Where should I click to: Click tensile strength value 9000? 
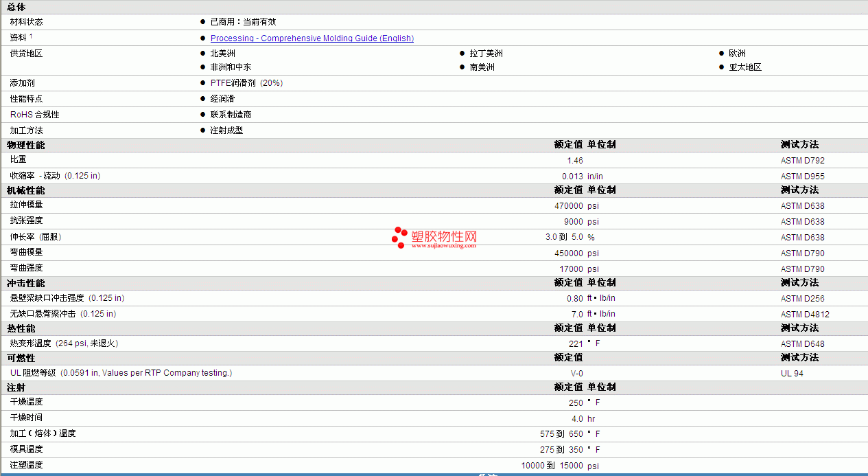click(x=574, y=222)
